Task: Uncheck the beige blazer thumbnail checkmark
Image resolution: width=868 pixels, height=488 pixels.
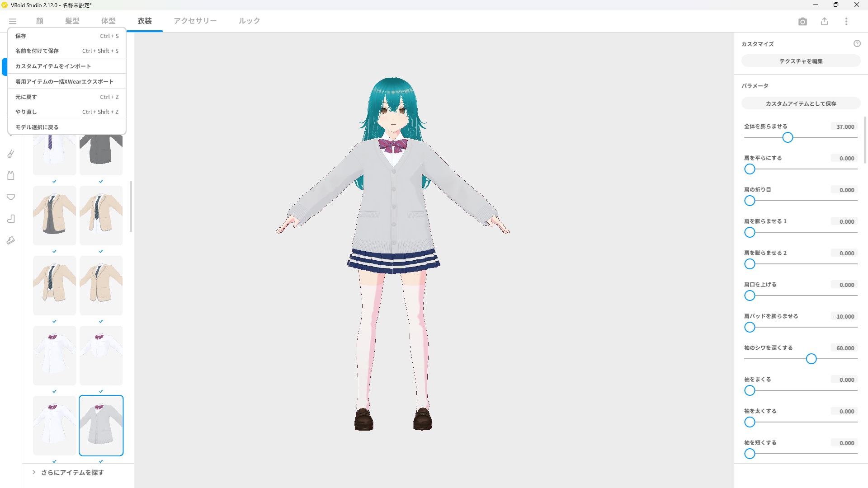Action: (x=54, y=251)
